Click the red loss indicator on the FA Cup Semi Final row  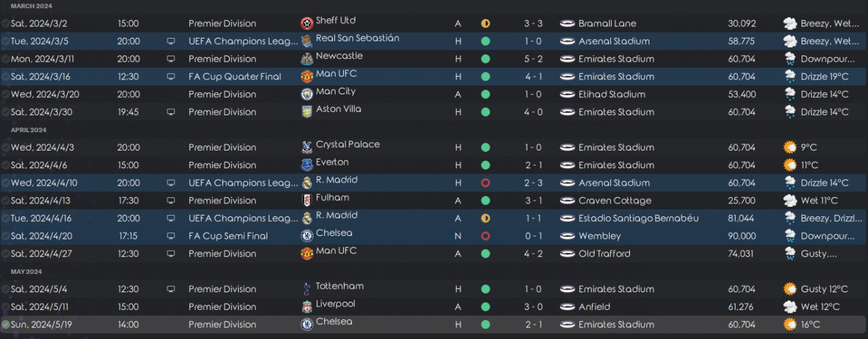(486, 236)
